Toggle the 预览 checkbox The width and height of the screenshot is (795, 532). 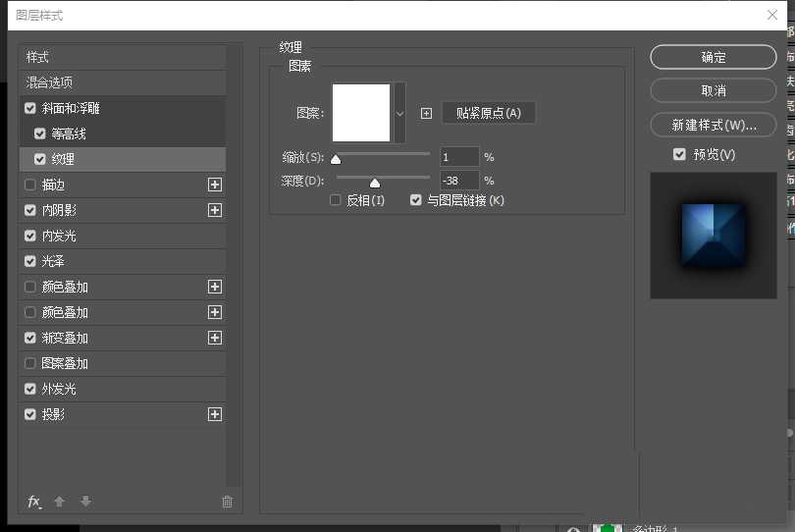coord(679,154)
